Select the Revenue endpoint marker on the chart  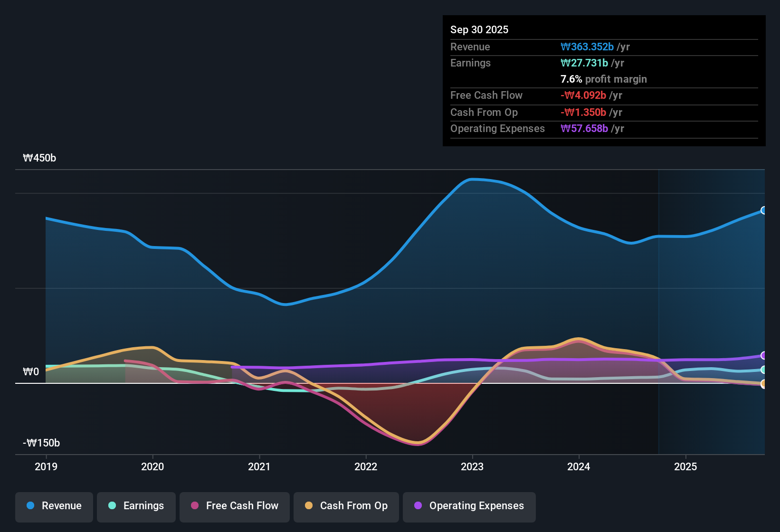click(764, 210)
